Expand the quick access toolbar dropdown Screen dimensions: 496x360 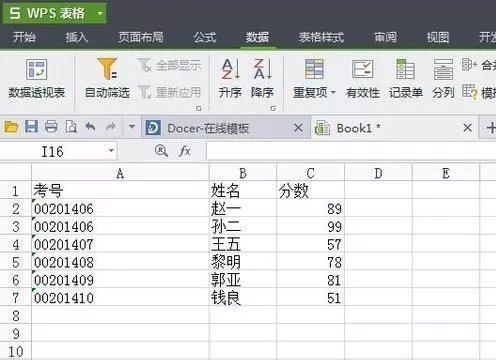[x=132, y=127]
